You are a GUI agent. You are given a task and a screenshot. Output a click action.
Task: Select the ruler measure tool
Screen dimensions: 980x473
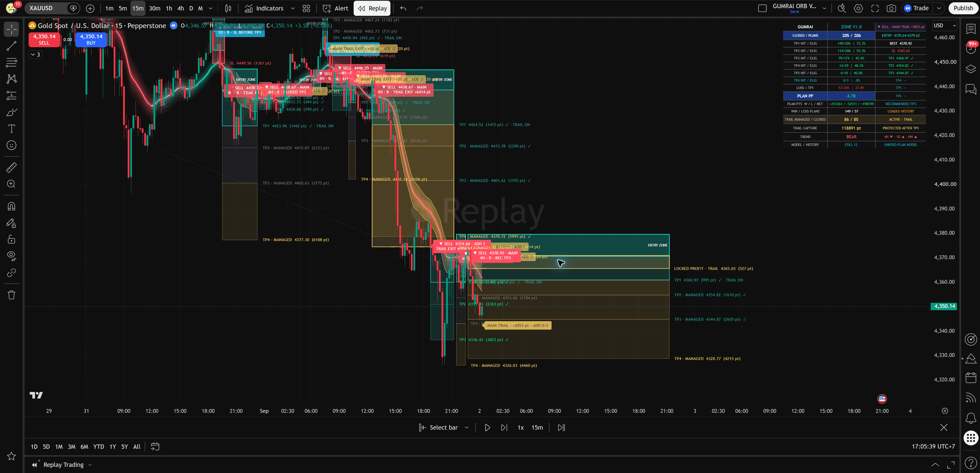pyautogui.click(x=11, y=167)
